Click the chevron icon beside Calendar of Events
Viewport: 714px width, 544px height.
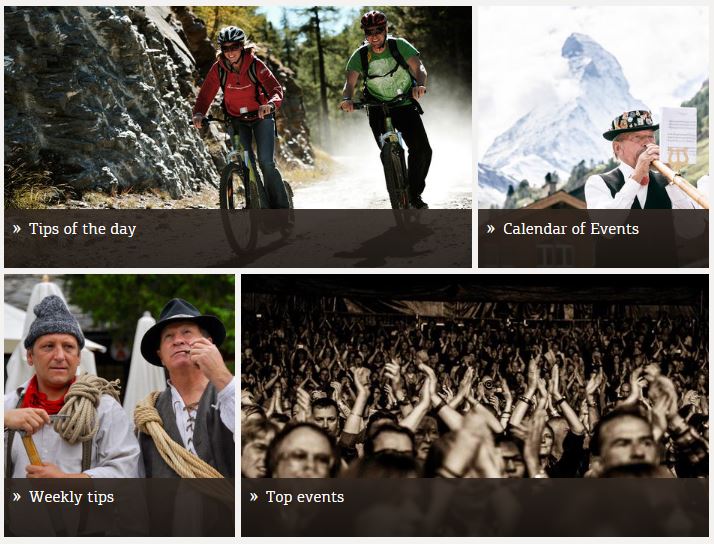point(490,229)
